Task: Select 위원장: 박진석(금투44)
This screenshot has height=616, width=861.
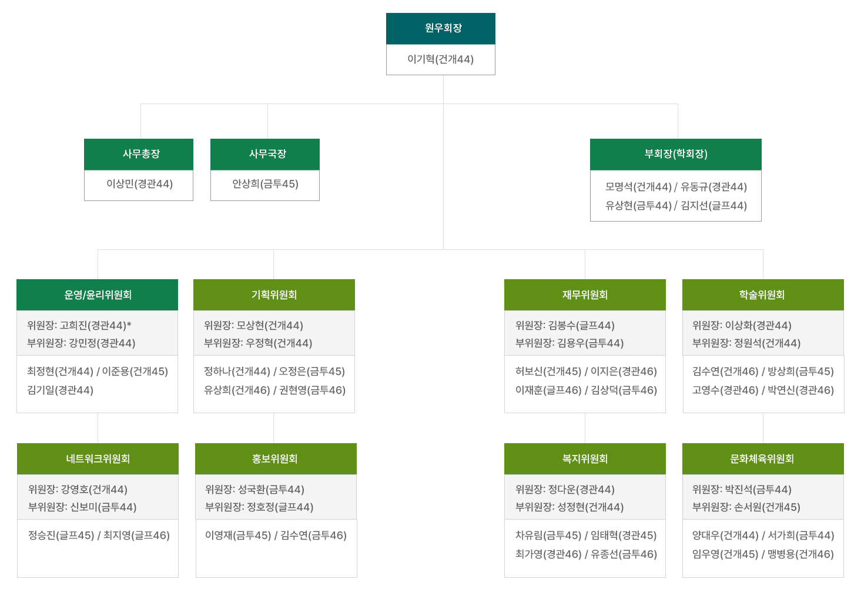Action: [x=742, y=490]
